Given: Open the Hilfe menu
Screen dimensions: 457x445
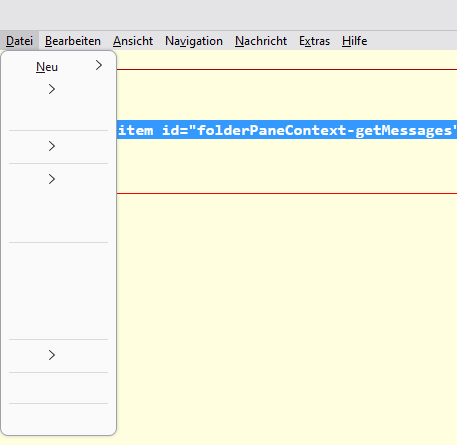Looking at the screenshot, I should (x=354, y=41).
